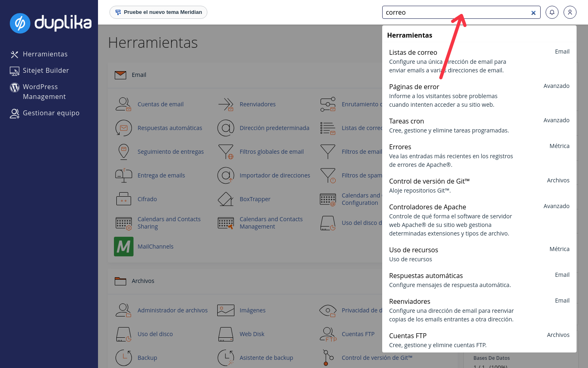The image size is (588, 368).
Task: Open the Uso del disco link in Archivos
Action: point(155,334)
